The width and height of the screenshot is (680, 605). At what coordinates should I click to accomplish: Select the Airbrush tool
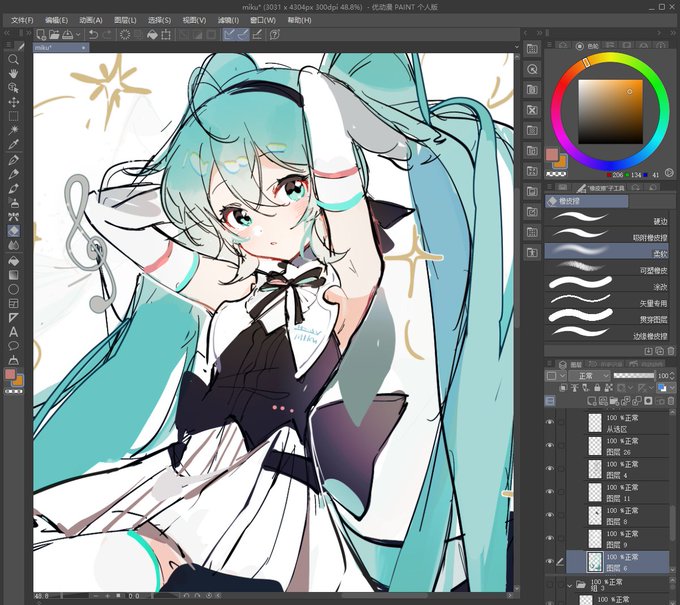tap(13, 203)
